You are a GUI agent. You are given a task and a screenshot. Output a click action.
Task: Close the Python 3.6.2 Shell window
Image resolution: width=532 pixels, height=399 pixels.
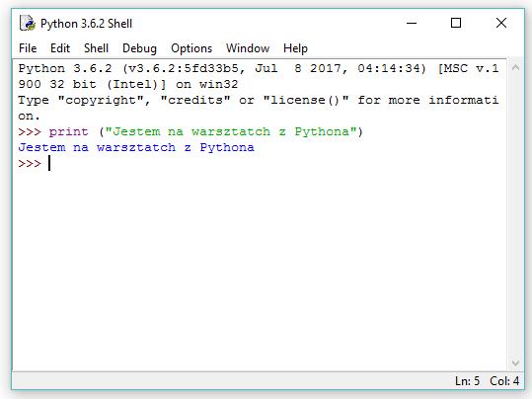point(501,23)
